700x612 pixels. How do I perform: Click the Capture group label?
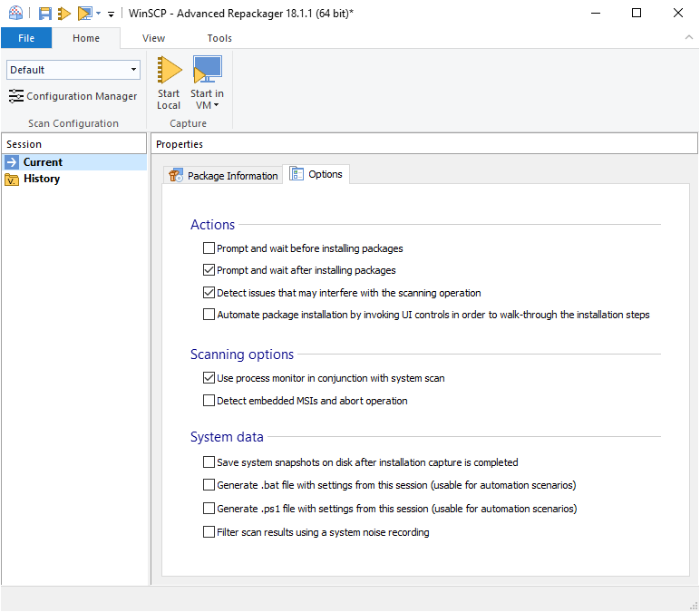point(188,123)
